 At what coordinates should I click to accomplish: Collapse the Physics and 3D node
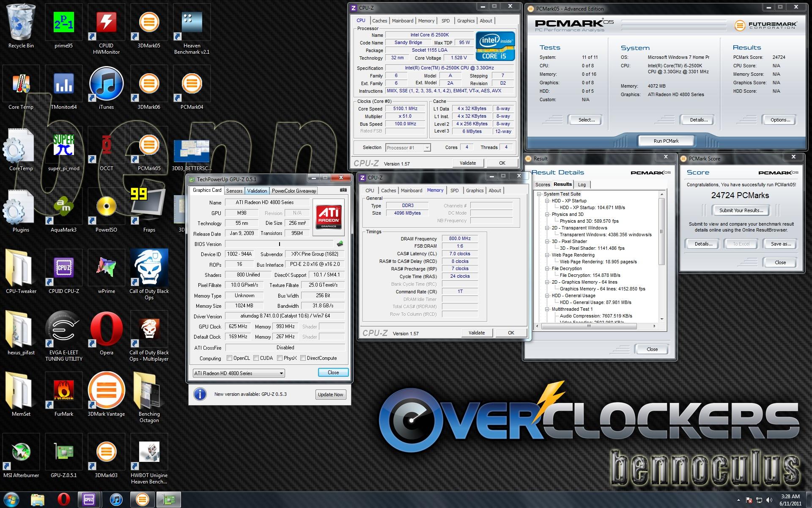pos(547,214)
